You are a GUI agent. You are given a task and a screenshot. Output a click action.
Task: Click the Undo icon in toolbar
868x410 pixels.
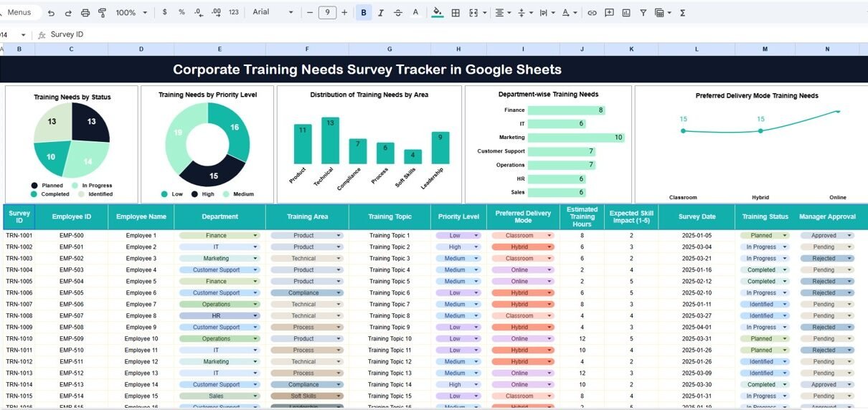(51, 13)
